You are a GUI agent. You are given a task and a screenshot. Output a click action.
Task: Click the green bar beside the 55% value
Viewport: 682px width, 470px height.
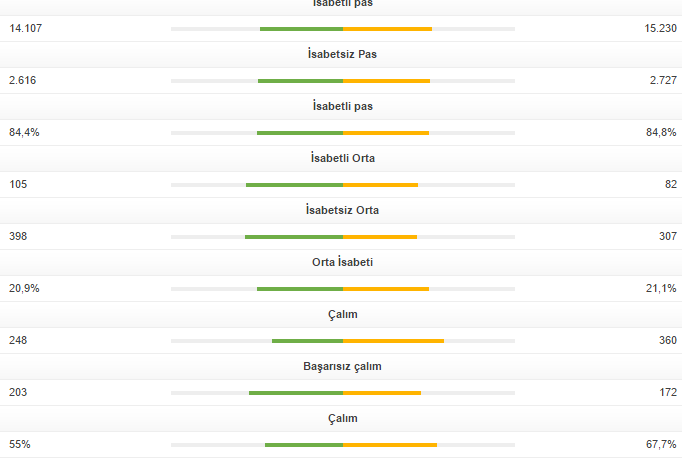tap(304, 445)
